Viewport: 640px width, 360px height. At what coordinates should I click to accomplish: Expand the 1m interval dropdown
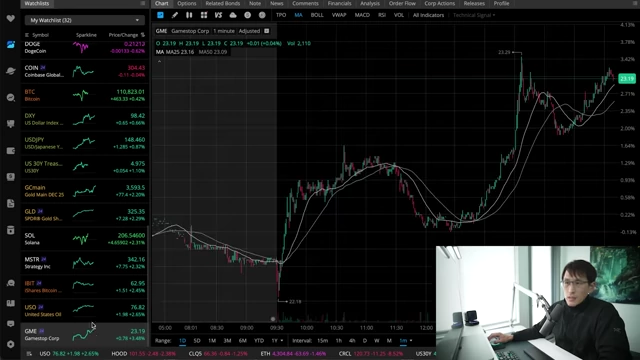pyautogui.click(x=406, y=340)
